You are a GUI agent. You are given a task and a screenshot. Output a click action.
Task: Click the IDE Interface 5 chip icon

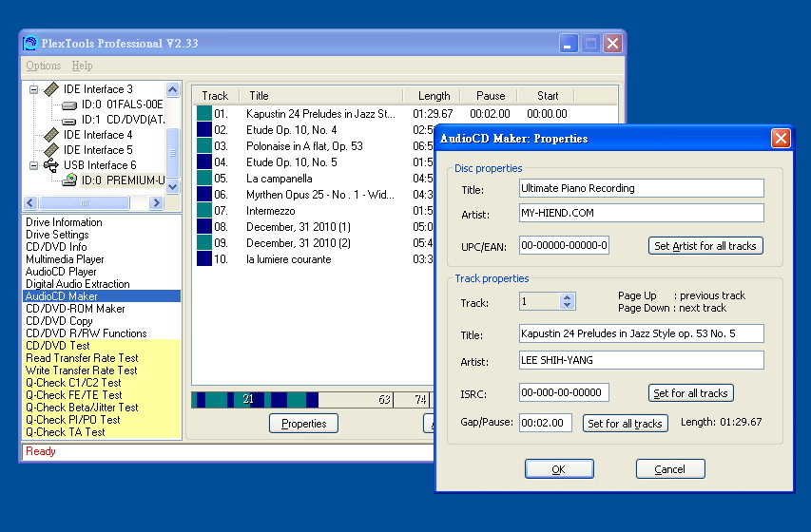(x=51, y=150)
